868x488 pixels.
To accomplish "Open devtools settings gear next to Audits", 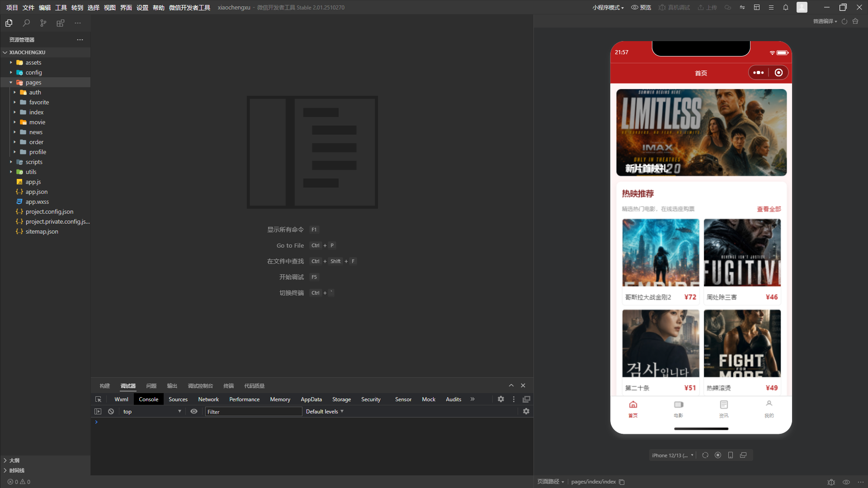I will click(x=501, y=399).
